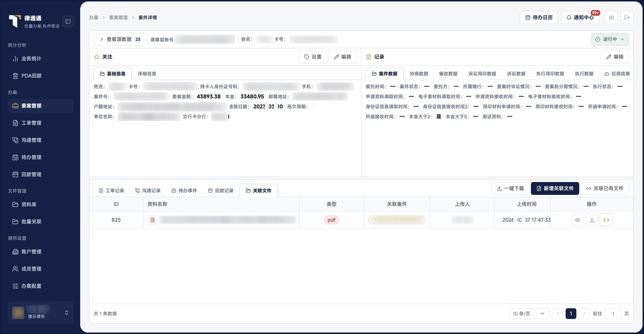Open 待办管理 in the sidebar
644x334 pixels.
41,157
